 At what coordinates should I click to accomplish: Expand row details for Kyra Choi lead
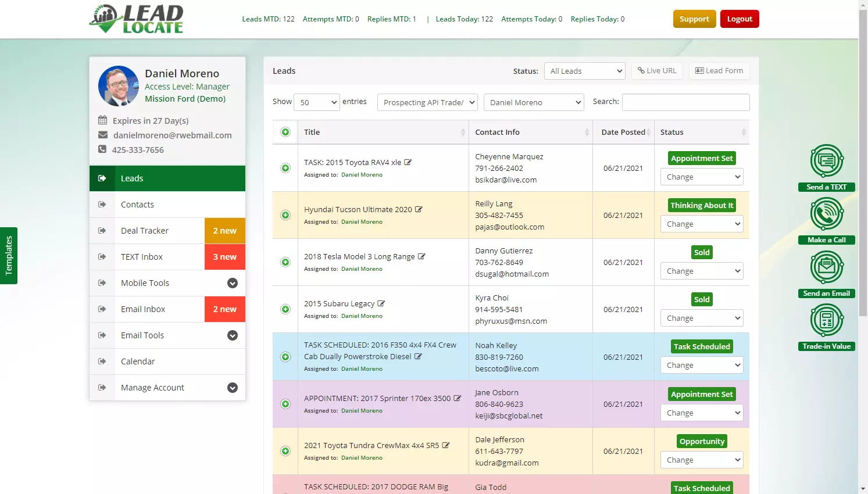(285, 309)
